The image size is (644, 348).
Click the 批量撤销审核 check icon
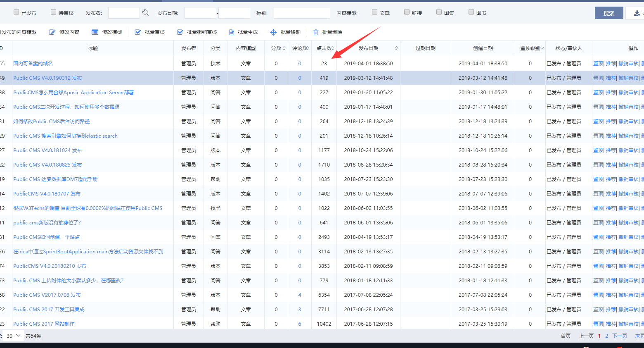coord(180,32)
